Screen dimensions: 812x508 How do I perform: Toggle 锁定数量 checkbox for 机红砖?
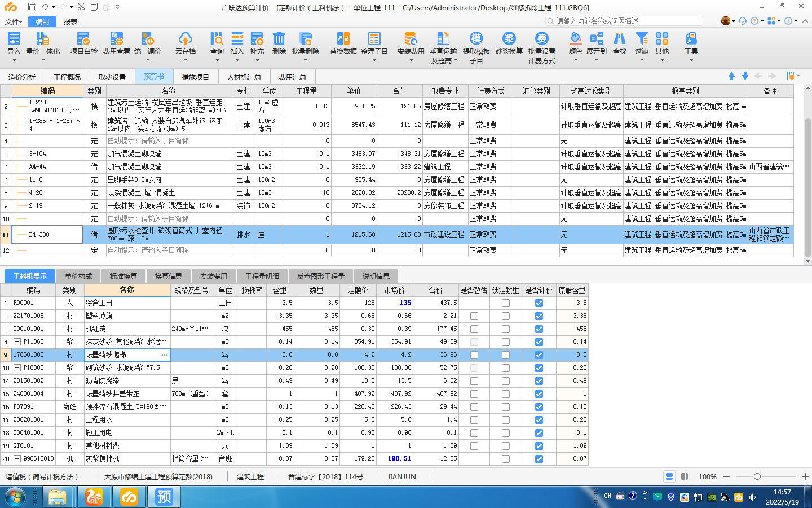pos(506,329)
